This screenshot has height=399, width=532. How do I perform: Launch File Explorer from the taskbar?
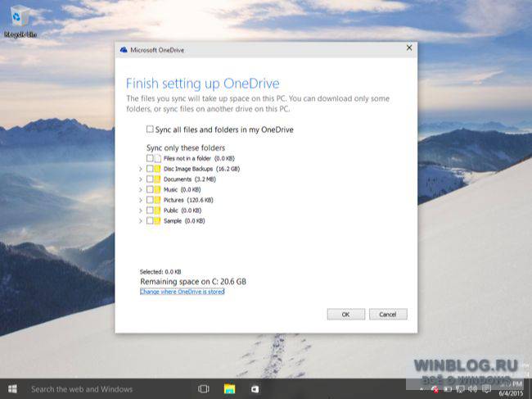pos(230,389)
